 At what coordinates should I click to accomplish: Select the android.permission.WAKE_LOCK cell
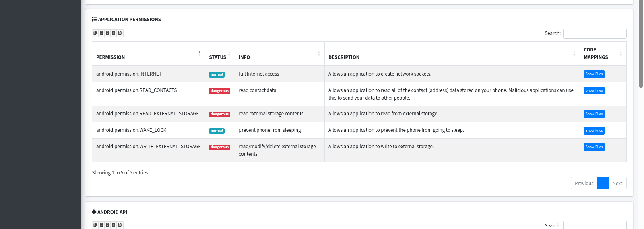149,130
